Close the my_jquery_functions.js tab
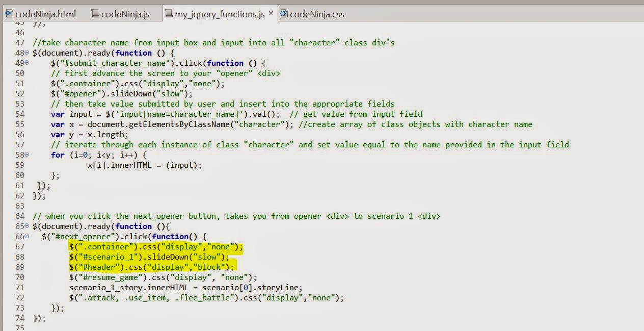 point(271,14)
